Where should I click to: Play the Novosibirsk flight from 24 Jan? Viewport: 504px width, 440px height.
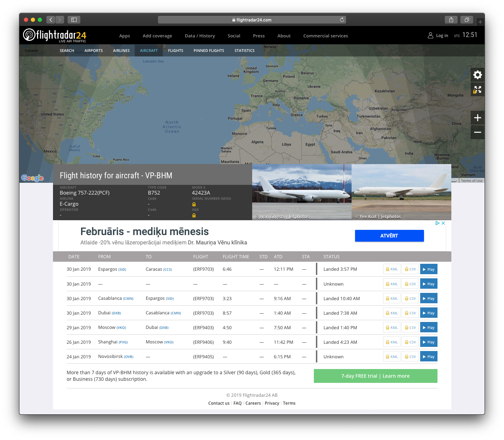[428, 357]
